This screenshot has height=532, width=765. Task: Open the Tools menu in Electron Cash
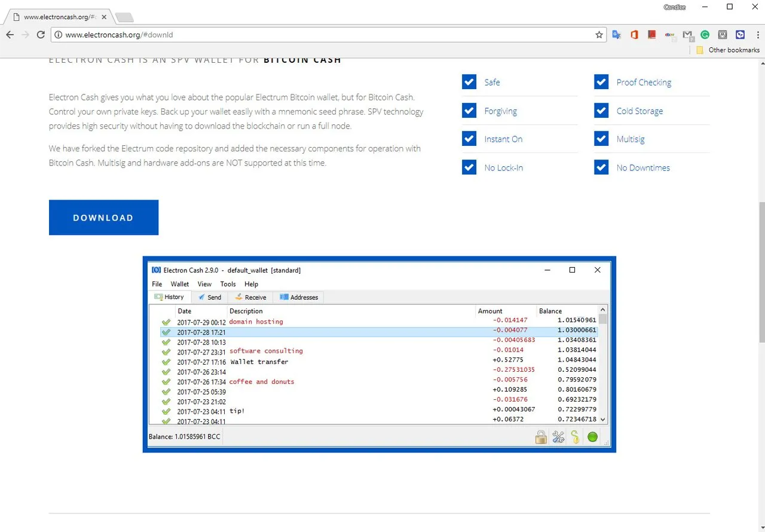pyautogui.click(x=228, y=284)
